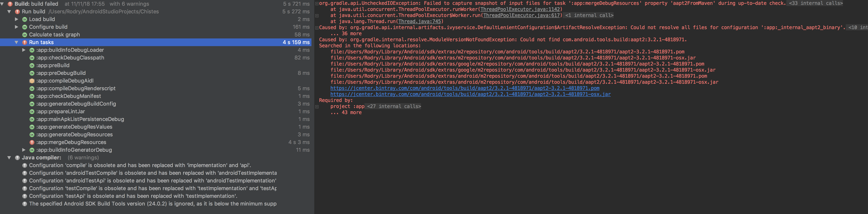Collapse the Java compiler warnings node
This screenshot has height=214, width=868.
[10, 158]
